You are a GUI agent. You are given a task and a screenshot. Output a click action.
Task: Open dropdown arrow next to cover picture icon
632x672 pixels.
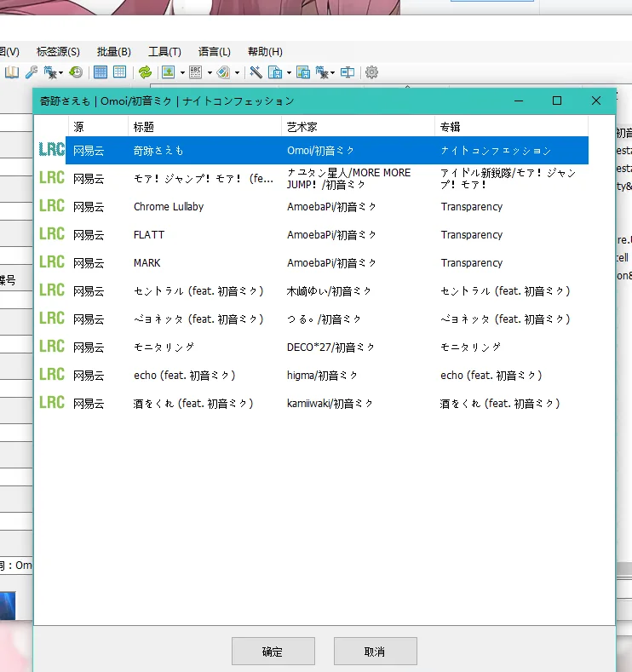point(182,73)
